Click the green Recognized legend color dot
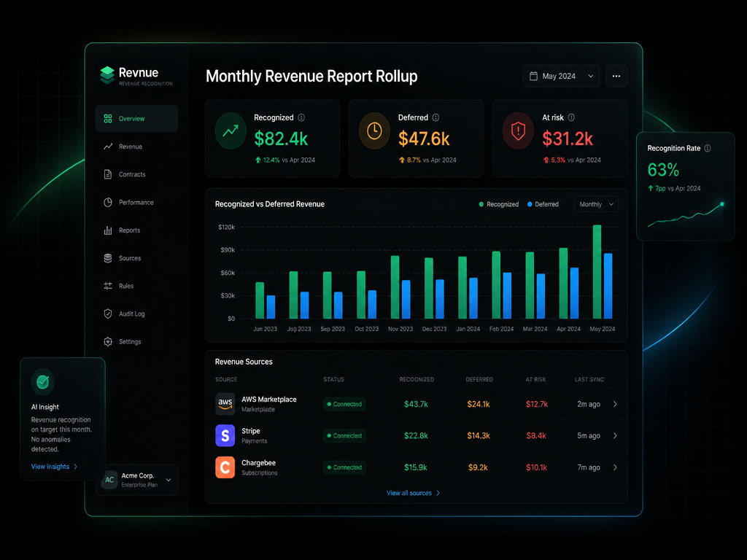 tap(481, 204)
